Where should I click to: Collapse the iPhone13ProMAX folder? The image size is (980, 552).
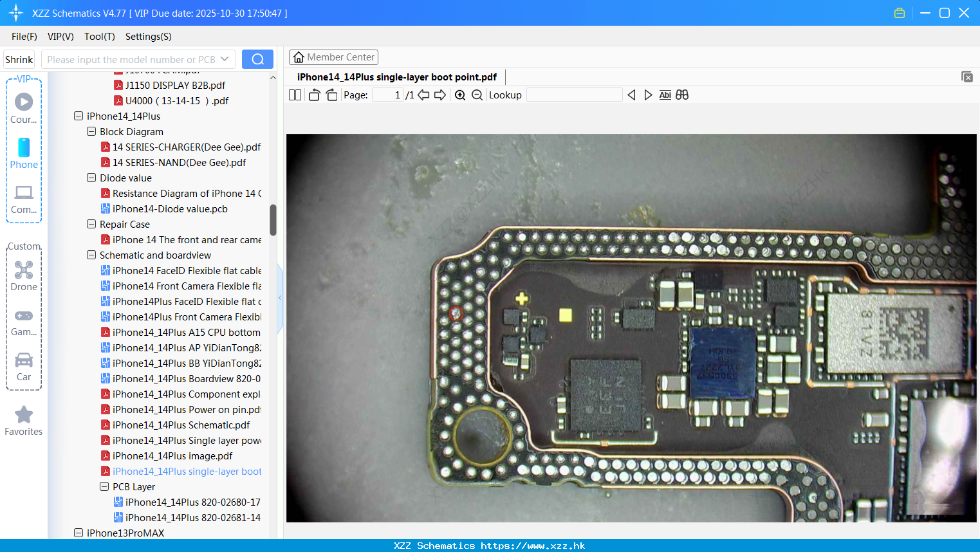pos(79,533)
